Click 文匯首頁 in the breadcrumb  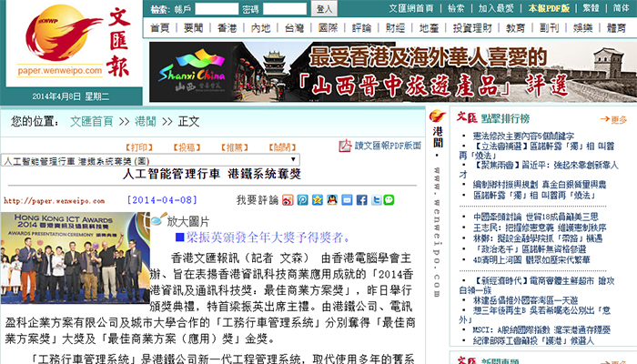click(x=91, y=121)
